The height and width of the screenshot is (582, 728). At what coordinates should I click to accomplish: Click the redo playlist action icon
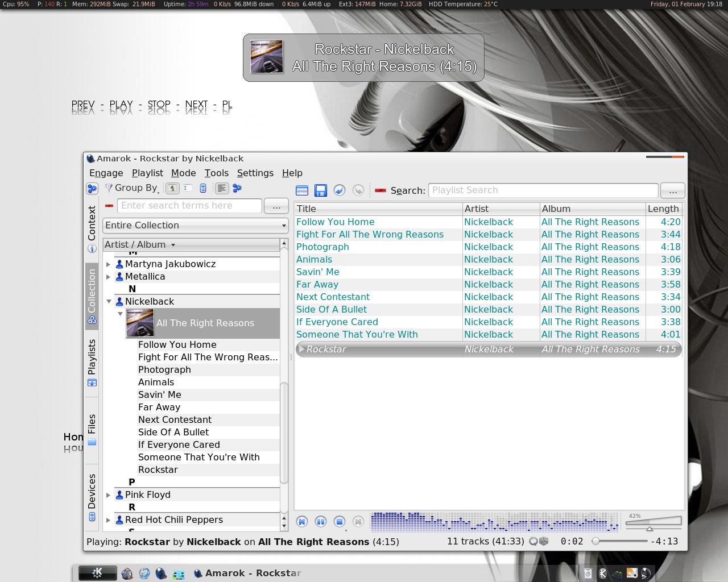point(358,190)
